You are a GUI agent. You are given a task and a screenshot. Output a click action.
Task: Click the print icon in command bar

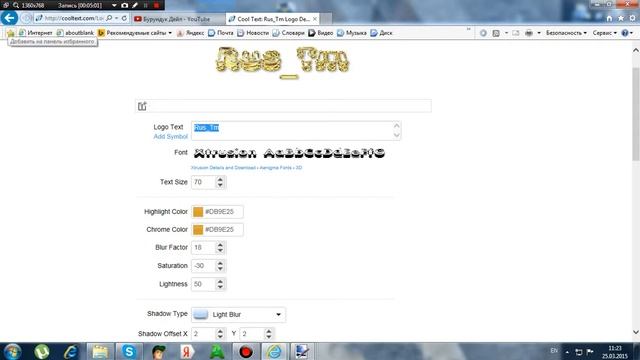(x=529, y=33)
